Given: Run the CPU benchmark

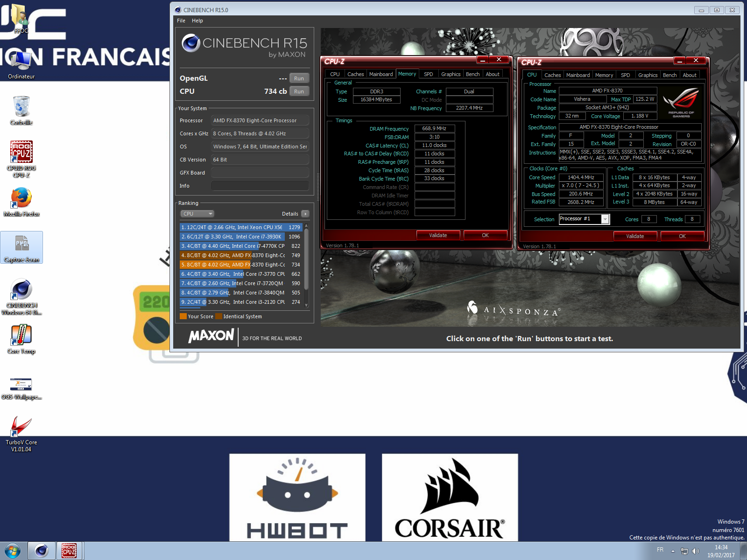Looking at the screenshot, I should point(299,91).
